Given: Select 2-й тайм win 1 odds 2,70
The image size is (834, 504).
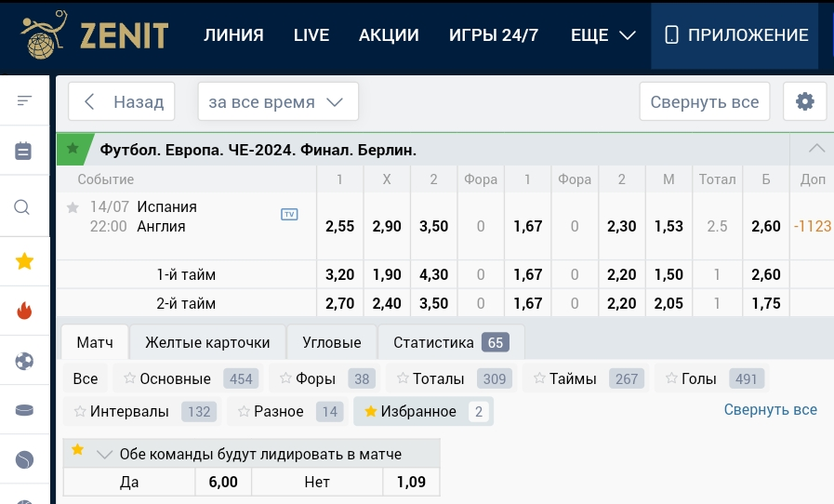Looking at the screenshot, I should pos(340,303).
